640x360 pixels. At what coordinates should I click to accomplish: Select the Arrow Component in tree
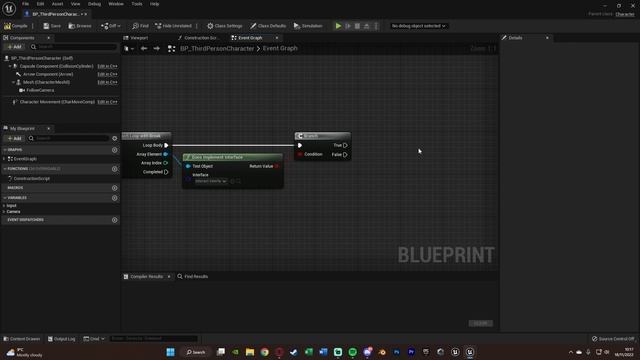(48, 74)
